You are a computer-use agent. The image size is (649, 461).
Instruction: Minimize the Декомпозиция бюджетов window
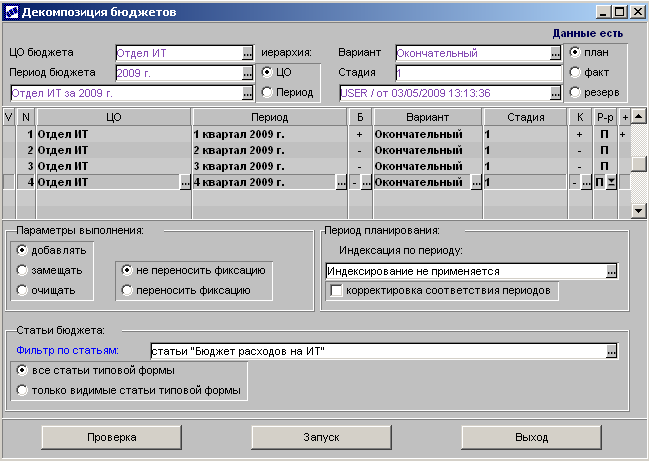click(603, 12)
